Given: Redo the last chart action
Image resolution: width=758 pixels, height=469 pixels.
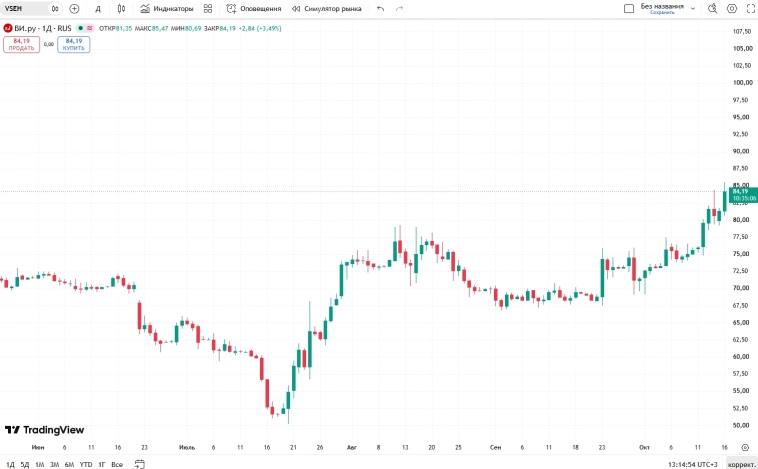Looking at the screenshot, I should point(399,9).
